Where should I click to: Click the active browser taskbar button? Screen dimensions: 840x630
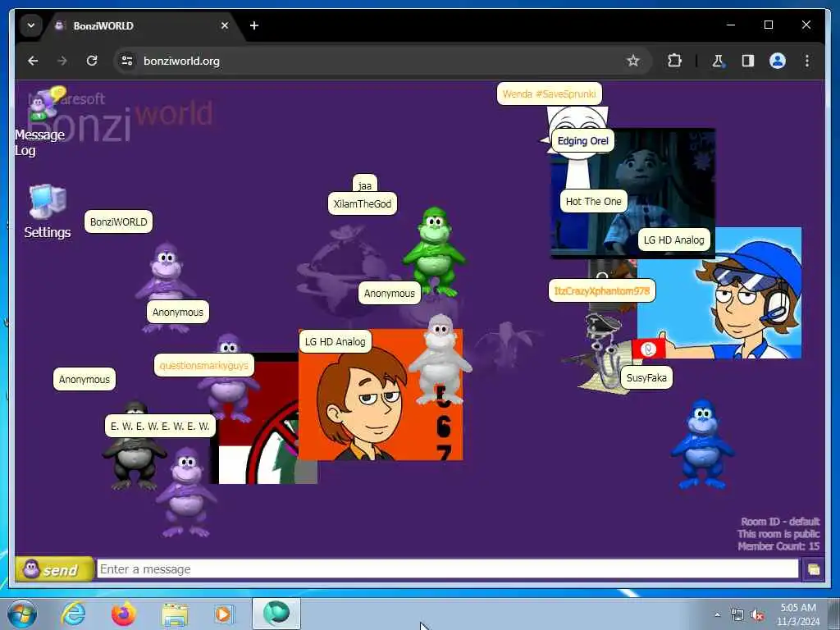click(276, 614)
